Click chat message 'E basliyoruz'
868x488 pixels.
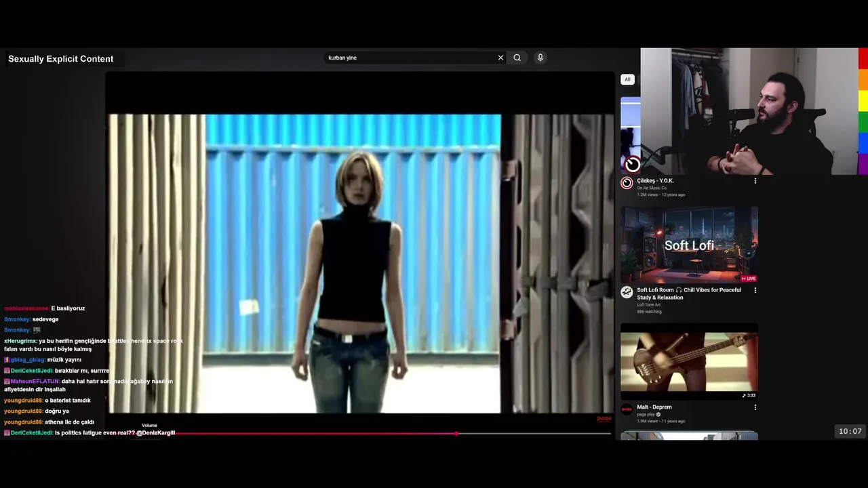coord(68,308)
